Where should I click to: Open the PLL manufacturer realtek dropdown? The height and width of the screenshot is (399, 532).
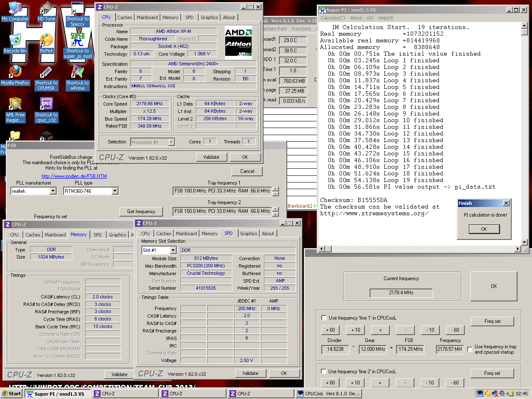coord(53,191)
